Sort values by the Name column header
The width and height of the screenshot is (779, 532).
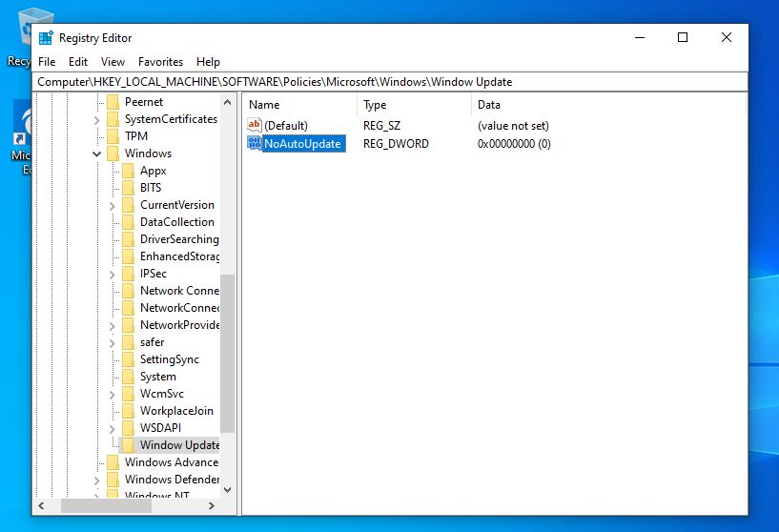click(x=300, y=105)
